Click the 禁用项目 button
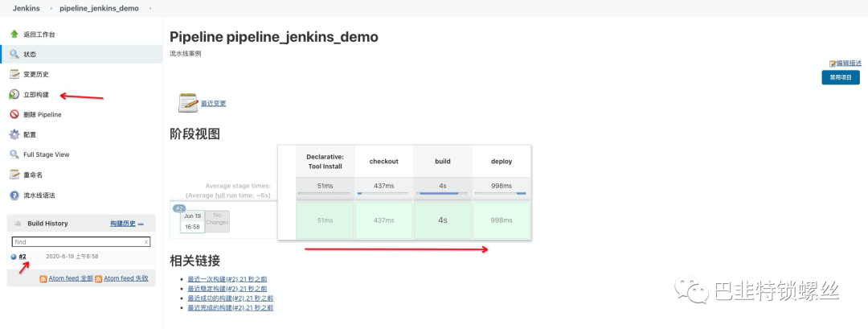Screen dimensions: 868x329 (x=841, y=77)
